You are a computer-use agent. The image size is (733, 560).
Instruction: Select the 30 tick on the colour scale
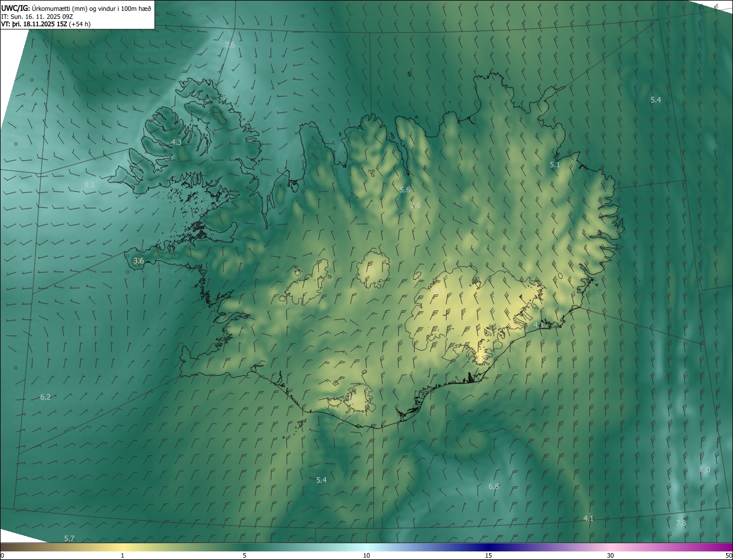[610, 555]
